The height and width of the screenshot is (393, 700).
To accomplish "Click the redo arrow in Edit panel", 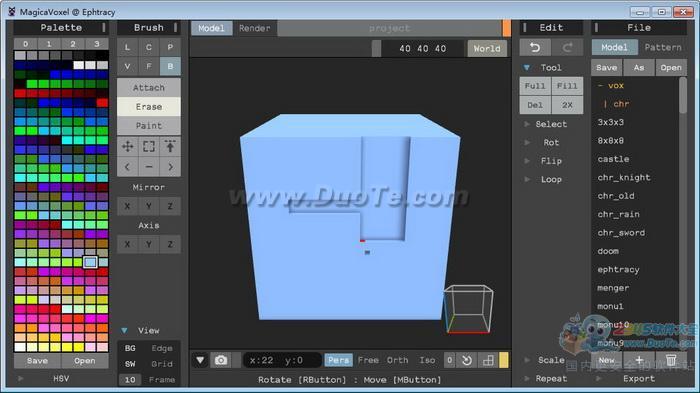I will point(567,47).
